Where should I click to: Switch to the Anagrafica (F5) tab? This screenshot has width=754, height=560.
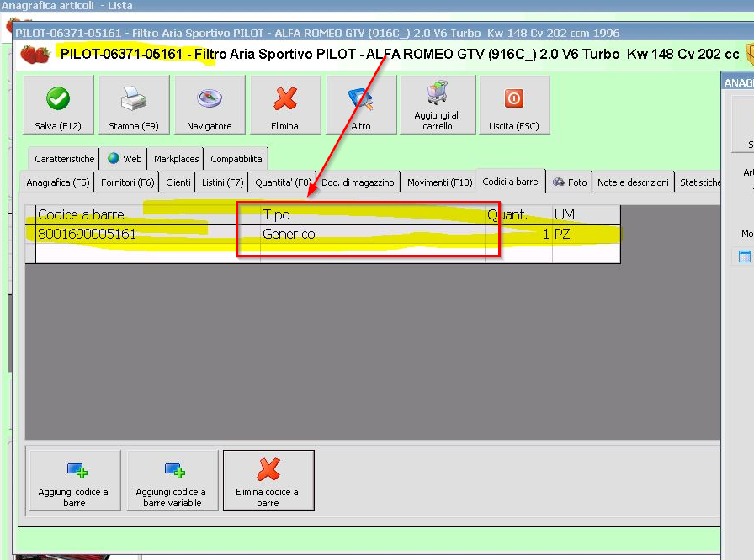58,182
